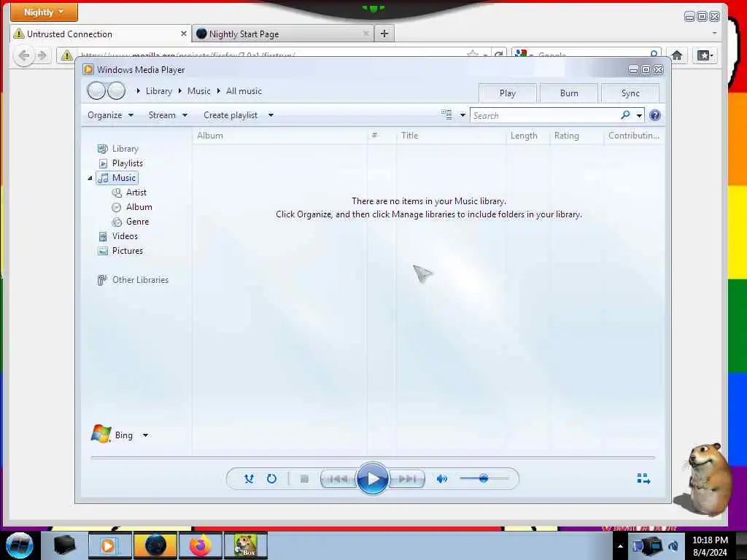Expand the View options dropdown arrow
This screenshot has width=747, height=560.
(462, 115)
